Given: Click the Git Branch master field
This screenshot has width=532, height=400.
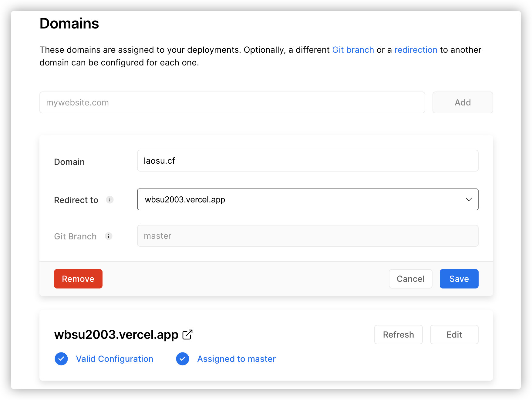Looking at the screenshot, I should coord(308,236).
